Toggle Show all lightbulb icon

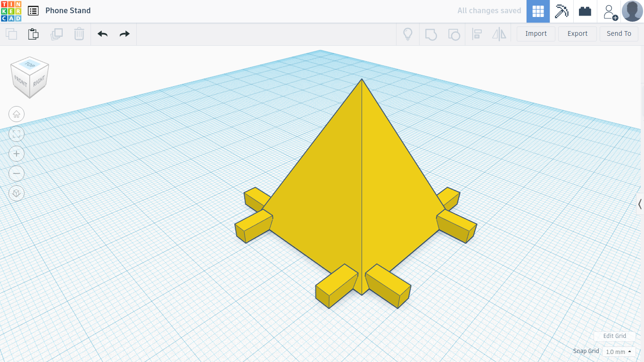click(x=408, y=34)
